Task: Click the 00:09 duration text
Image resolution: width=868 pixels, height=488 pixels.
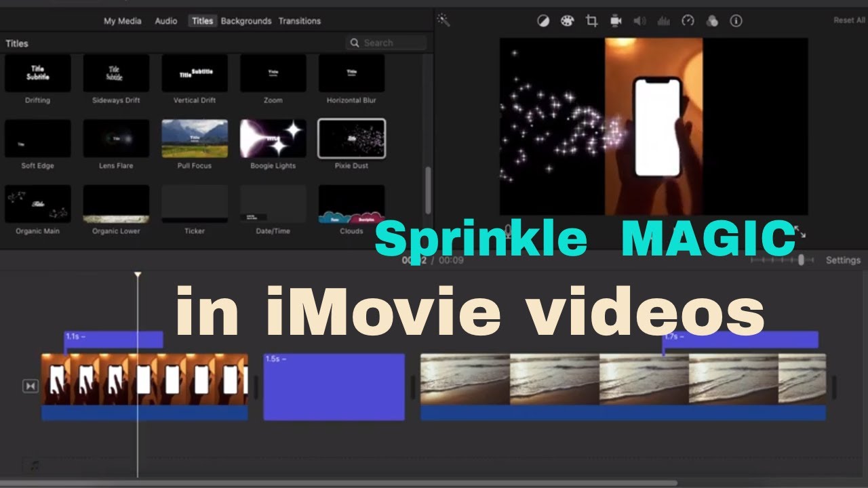Action: (x=451, y=260)
